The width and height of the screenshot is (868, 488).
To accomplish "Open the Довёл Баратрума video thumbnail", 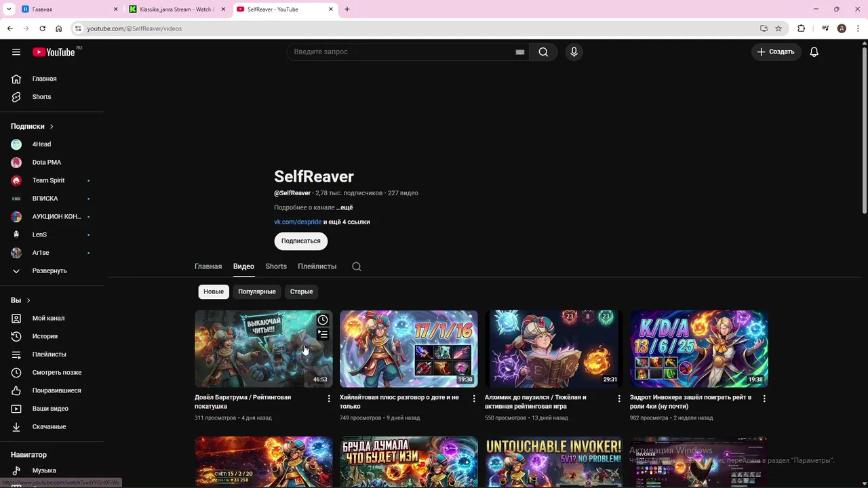I will [x=264, y=349].
